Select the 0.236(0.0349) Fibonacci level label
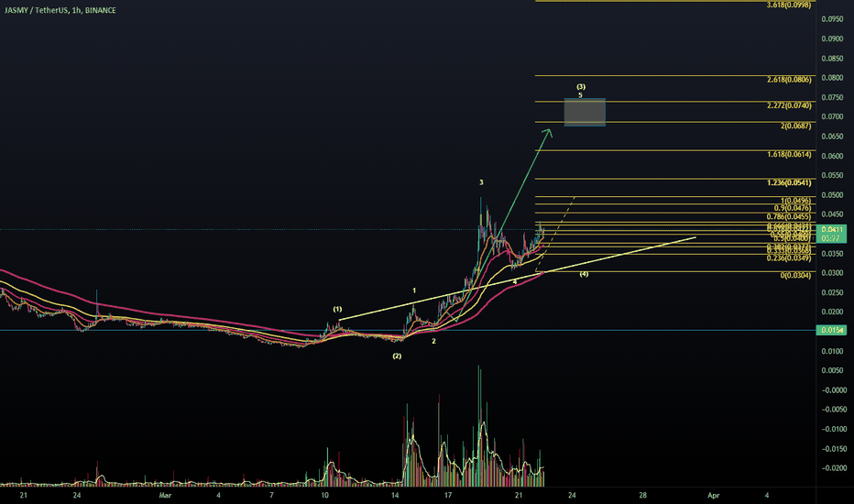The image size is (854, 504). click(x=789, y=257)
